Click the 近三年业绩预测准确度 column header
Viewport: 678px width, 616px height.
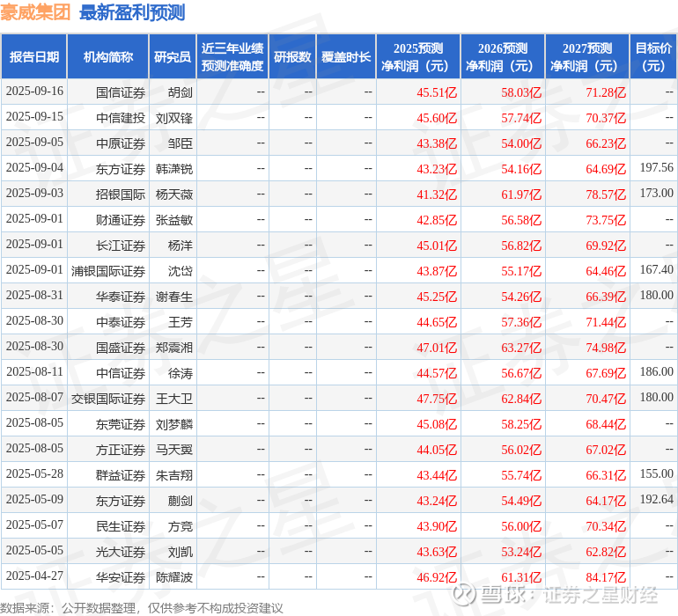point(232,56)
